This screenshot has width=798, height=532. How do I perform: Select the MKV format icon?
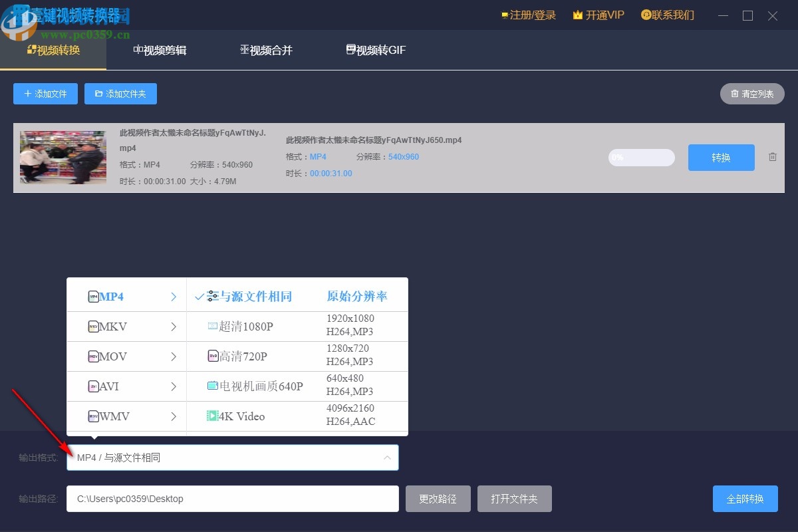[93, 326]
